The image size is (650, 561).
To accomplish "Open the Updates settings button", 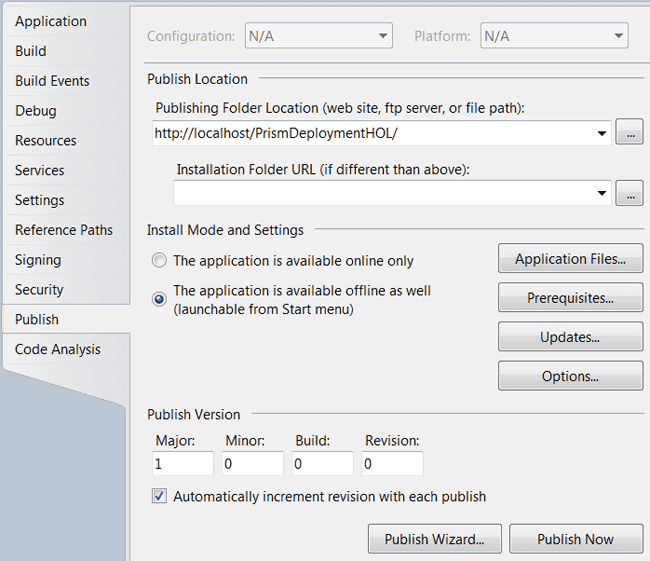I will (570, 337).
